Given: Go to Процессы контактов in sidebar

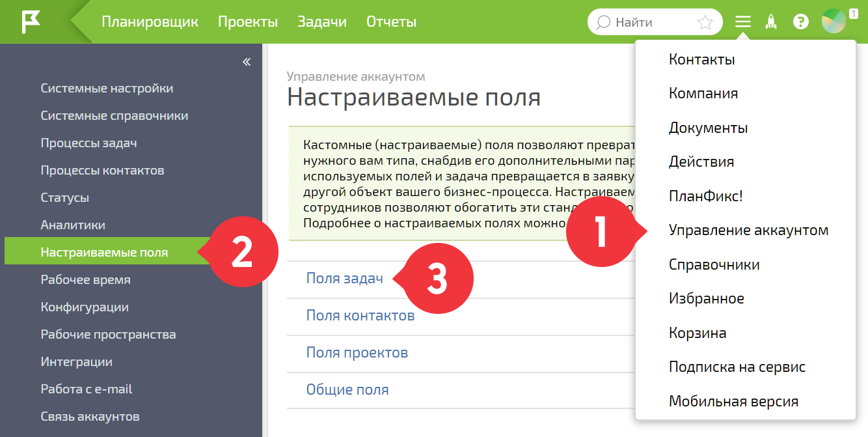Looking at the screenshot, I should click(102, 170).
